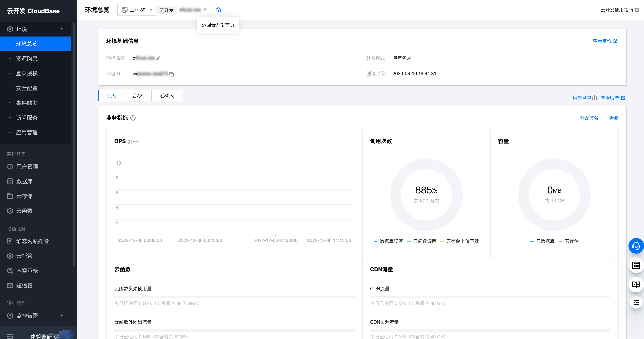Open the environment selector dropdown arrow
Screen dimensions: 644x339
pos(205,10)
